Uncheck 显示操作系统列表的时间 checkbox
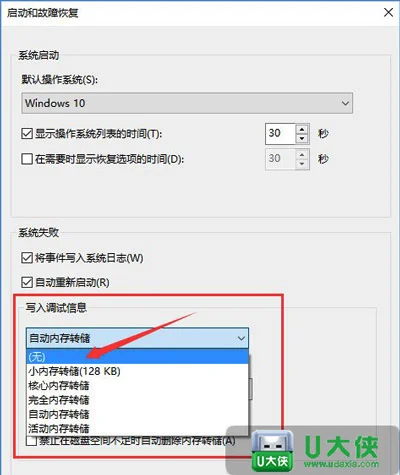The height and width of the screenshot is (475, 400). point(27,134)
